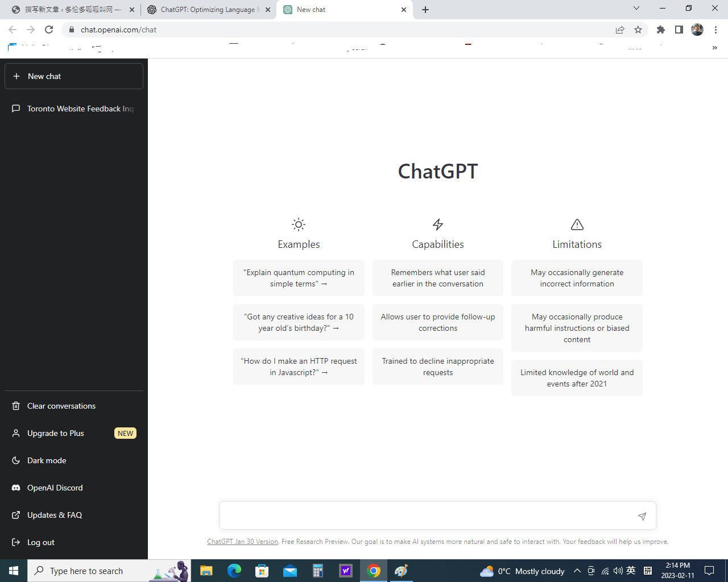Show hidden system tray icons
The image size is (728, 582).
[577, 571]
